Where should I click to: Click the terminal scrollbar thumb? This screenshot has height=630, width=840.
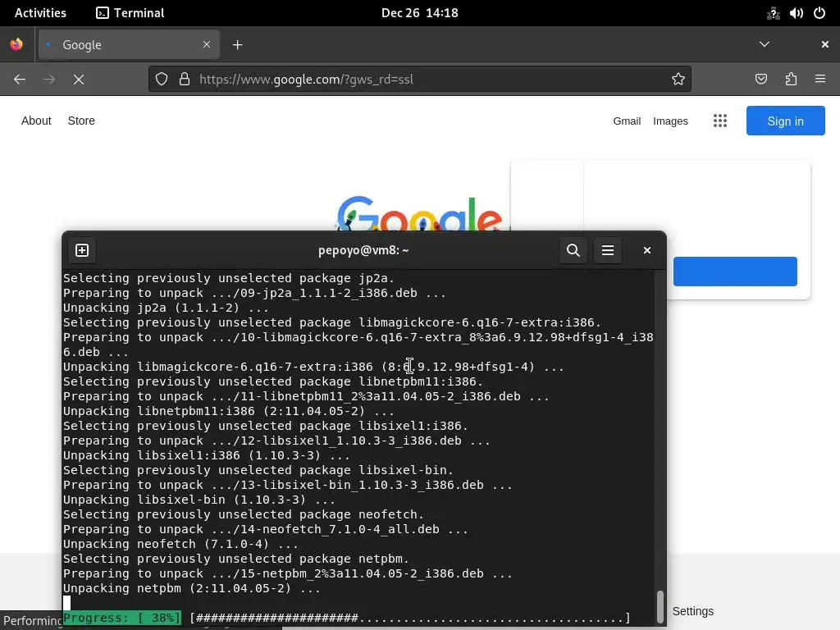coord(660,606)
